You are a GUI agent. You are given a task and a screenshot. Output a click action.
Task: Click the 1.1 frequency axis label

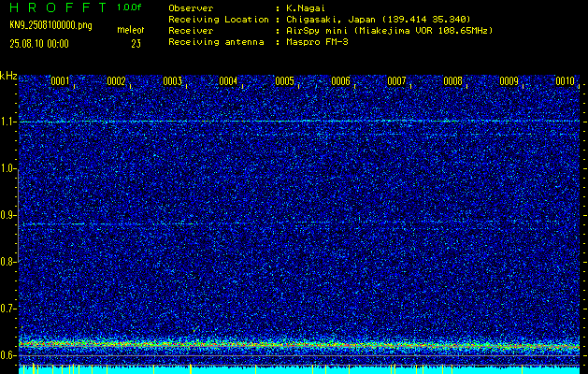7,122
